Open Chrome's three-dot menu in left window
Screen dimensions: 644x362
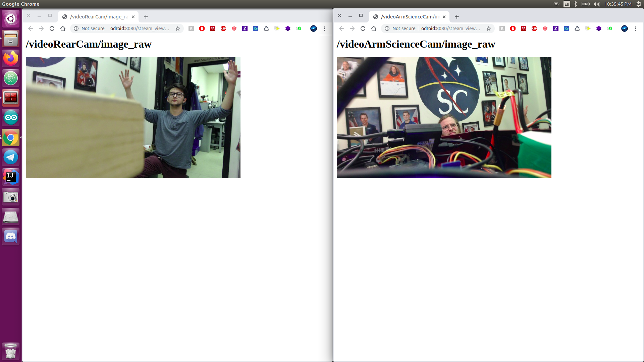point(324,28)
